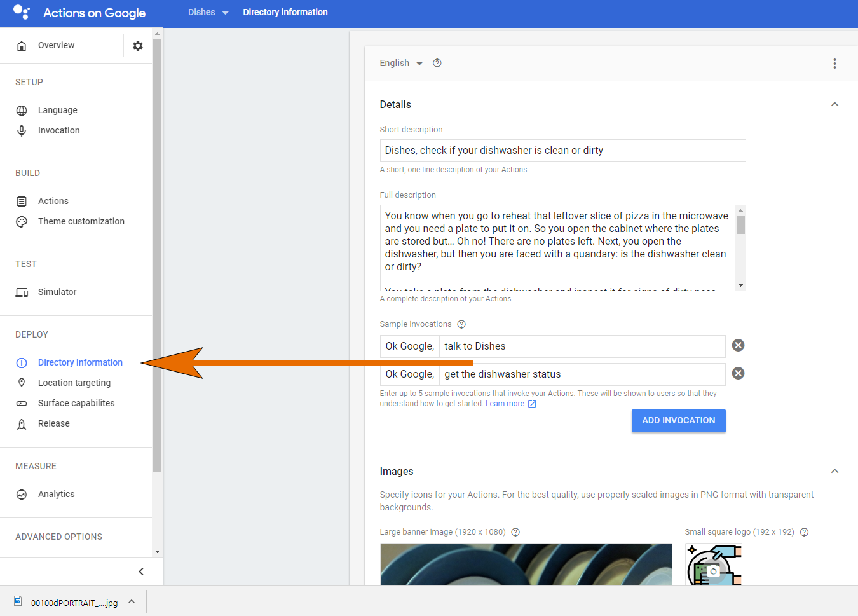This screenshot has width=858, height=616.
Task: Click the Short description input field
Action: [562, 151]
